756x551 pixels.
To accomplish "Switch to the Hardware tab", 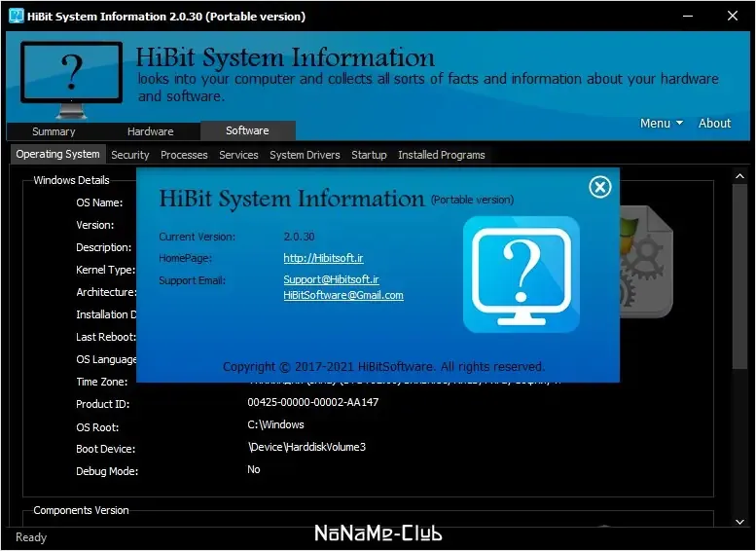I will [x=150, y=131].
